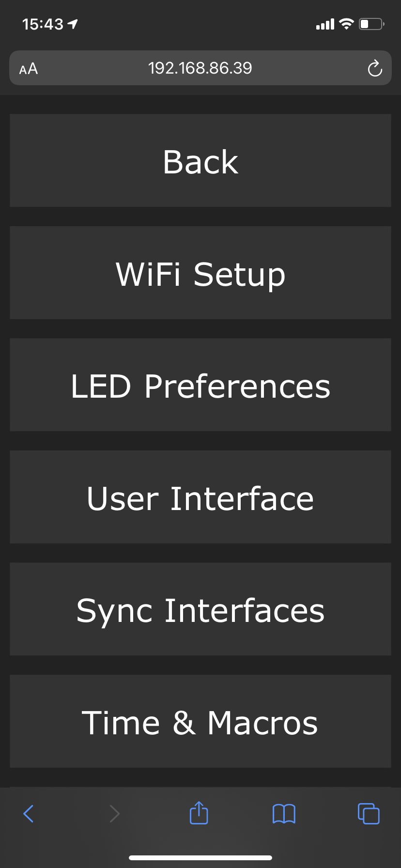The image size is (401, 868).
Task: Open the AA text size menu
Action: 29,68
